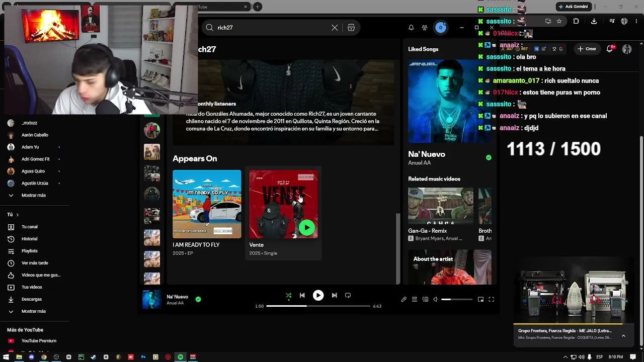Open Anuel AA artist link in side panel
Image resolution: width=644 pixels, height=362 pixels.
pos(420,163)
